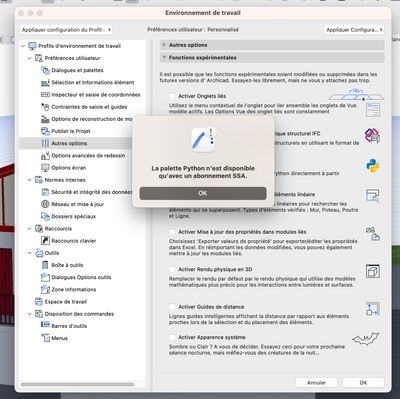
Task: Collapse the Disposition des commandes node
Action: pos(29,314)
